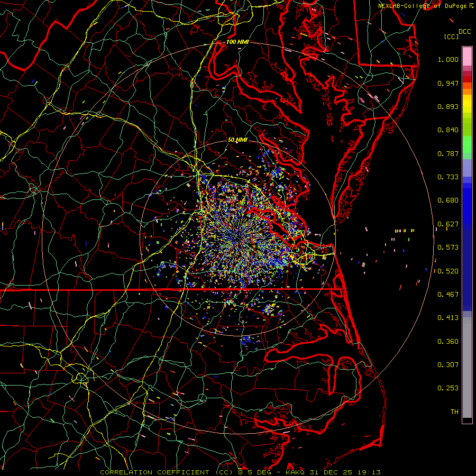Click the 0.253 scale value
476x476 pixels.
448,388
